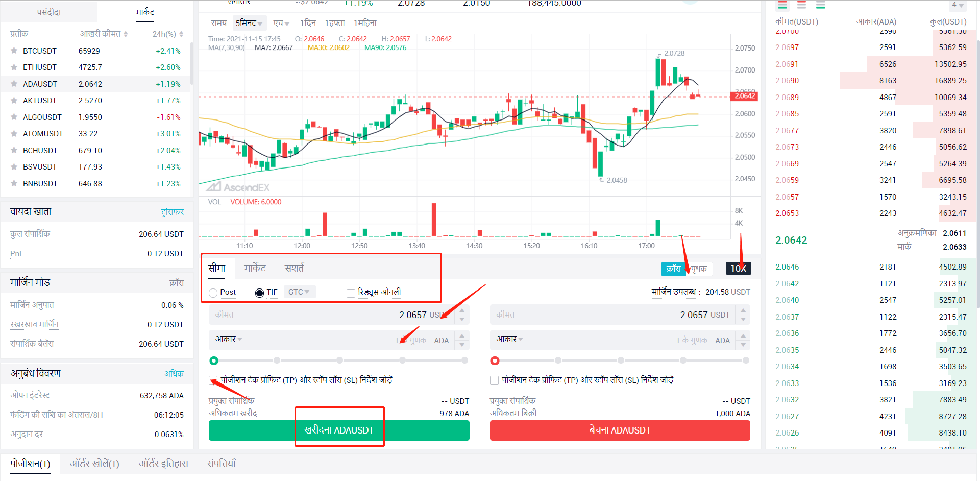980x481 pixels.
Task: Open the 5मिनट chart interval dropdown
Action: pos(249,23)
